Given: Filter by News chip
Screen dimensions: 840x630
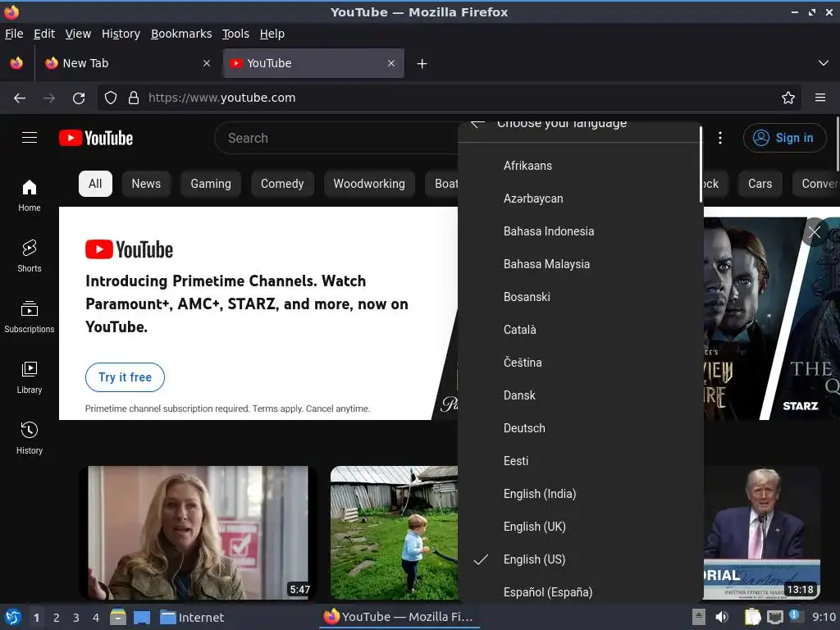Looking at the screenshot, I should pyautogui.click(x=146, y=184).
